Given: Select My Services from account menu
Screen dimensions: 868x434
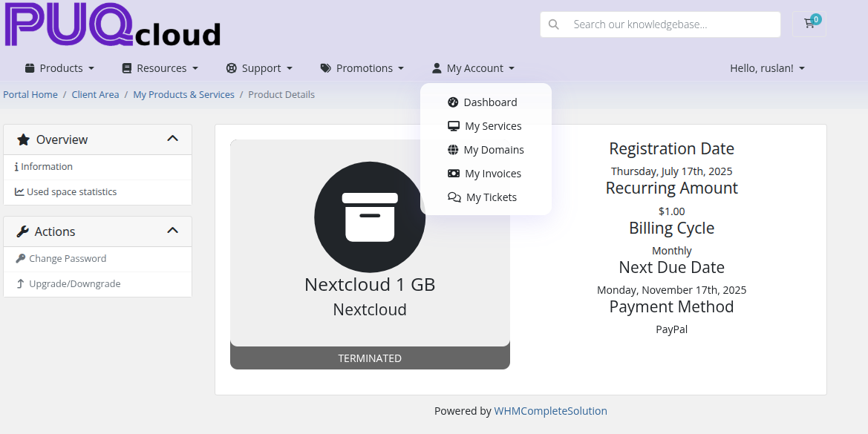Looking at the screenshot, I should pos(492,126).
